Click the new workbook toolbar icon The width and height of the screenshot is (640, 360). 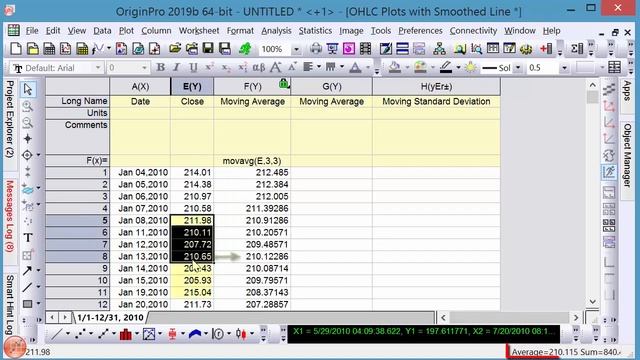pos(49,49)
